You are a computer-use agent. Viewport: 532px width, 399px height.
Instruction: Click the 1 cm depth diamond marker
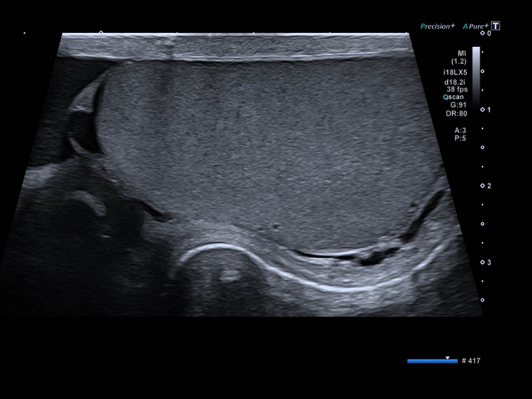482,110
